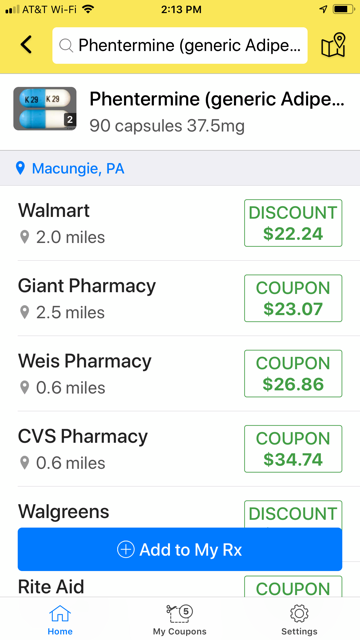The width and height of the screenshot is (360, 640).
Task: Open the Rite Aid coupon box
Action: pyautogui.click(x=293, y=586)
